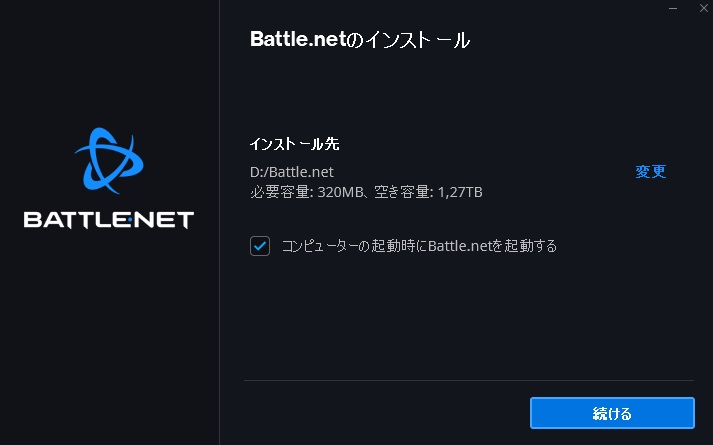Click the Battle.netのインストール title
Viewport: 713px width, 445px height.
tap(359, 41)
